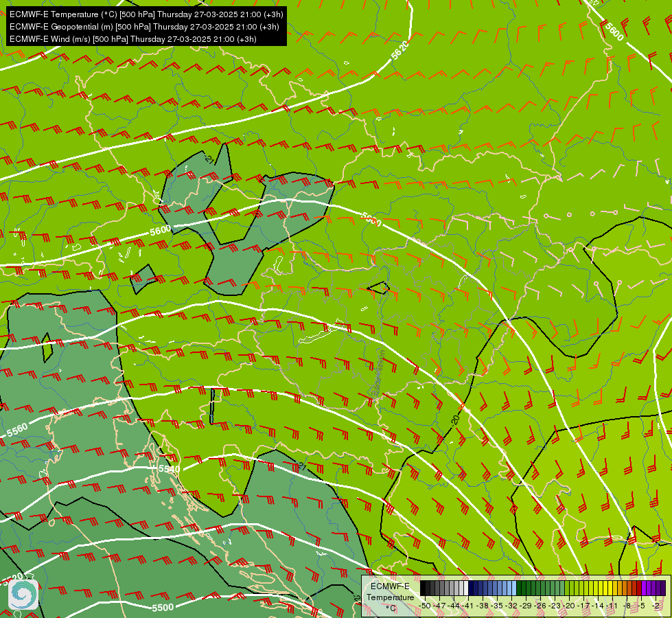Select the ECMWF-E Wind (m/s) title line
This screenshot has height=618, width=672.
pos(133,39)
